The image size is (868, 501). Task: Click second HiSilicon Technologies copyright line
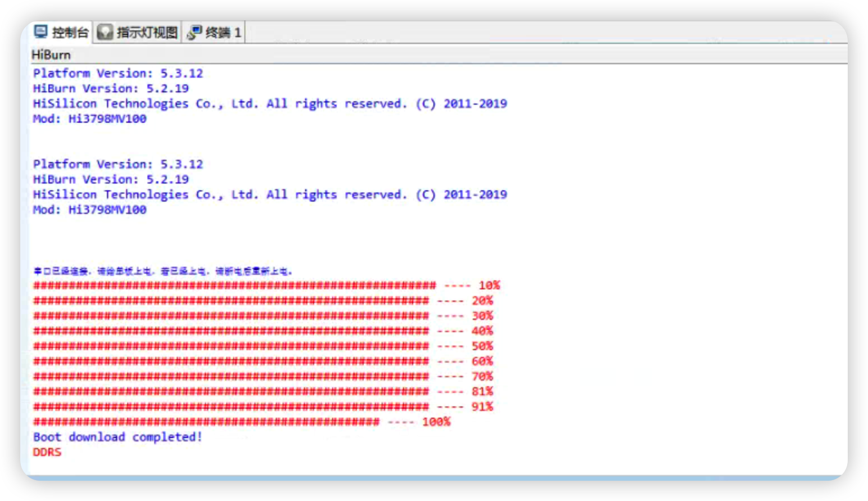(x=270, y=194)
